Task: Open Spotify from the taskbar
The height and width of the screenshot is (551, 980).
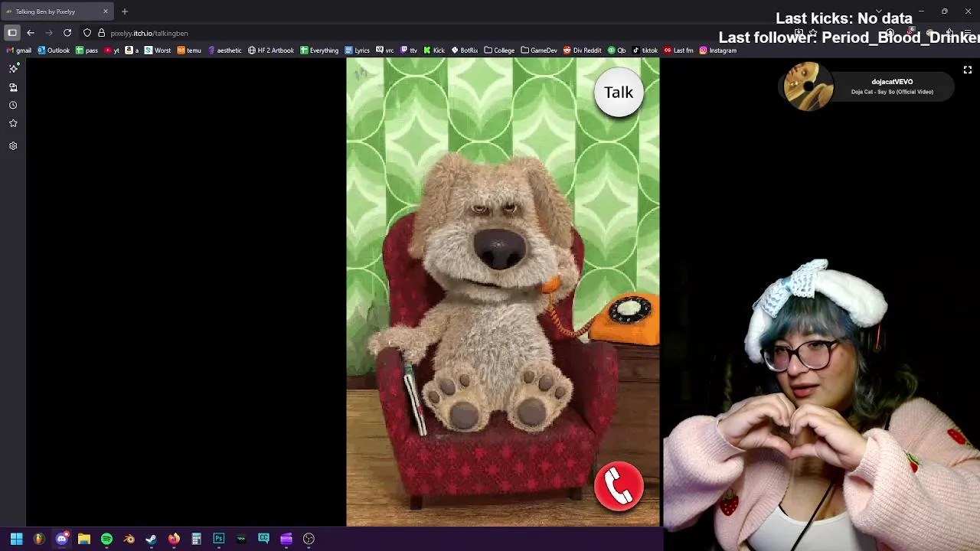Action: (x=106, y=539)
